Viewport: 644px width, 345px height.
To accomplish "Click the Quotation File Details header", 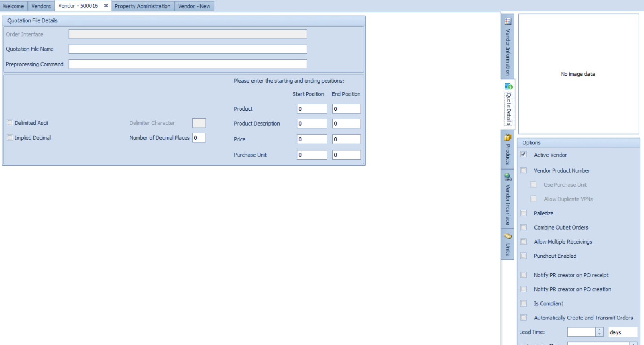I will [x=184, y=20].
